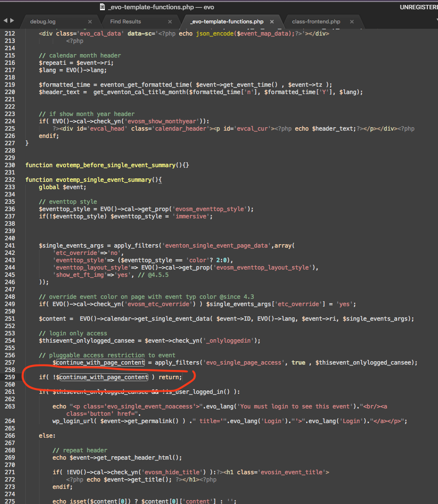This screenshot has width=438, height=504.
Task: Select the _evo-template-functions.php tab
Action: click(x=227, y=21)
